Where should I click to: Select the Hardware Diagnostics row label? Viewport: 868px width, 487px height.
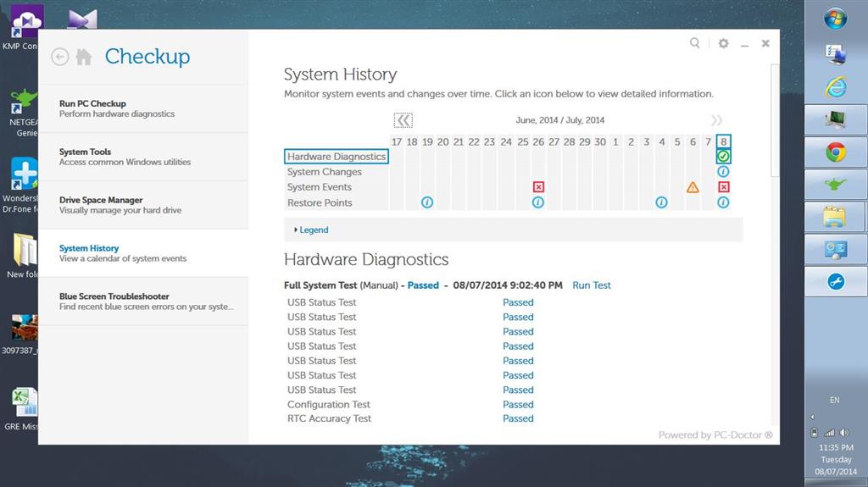pyautogui.click(x=336, y=157)
